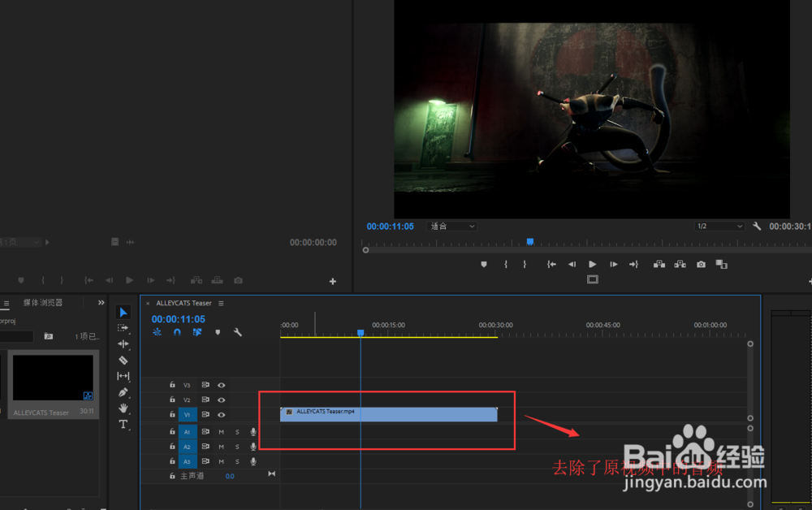Toggle Linked Selection in timeline
The image size is (812, 510).
197,332
